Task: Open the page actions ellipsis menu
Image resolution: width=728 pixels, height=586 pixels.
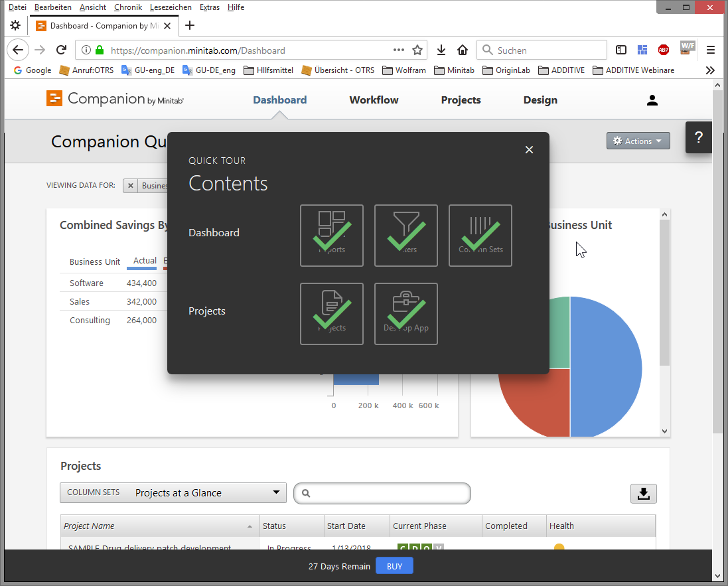Action: click(398, 50)
